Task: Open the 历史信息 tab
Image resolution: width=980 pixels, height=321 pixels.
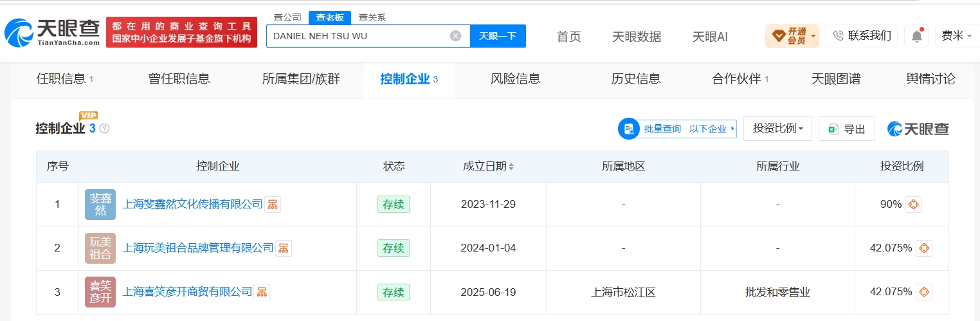Action: tap(636, 79)
